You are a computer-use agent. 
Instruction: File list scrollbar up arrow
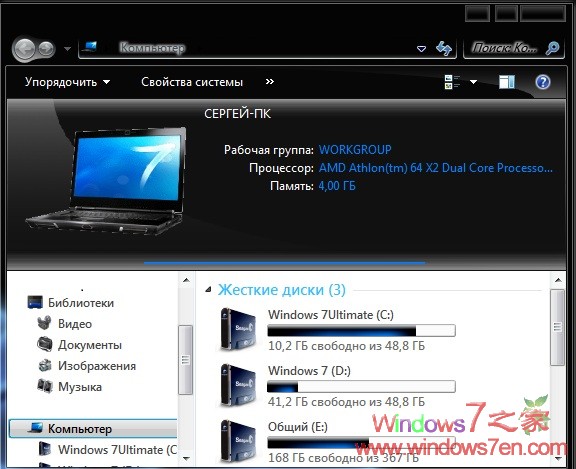(558, 280)
